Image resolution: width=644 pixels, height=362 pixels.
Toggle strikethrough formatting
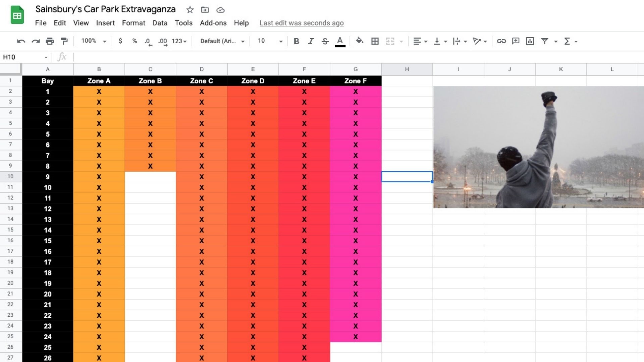click(x=325, y=41)
